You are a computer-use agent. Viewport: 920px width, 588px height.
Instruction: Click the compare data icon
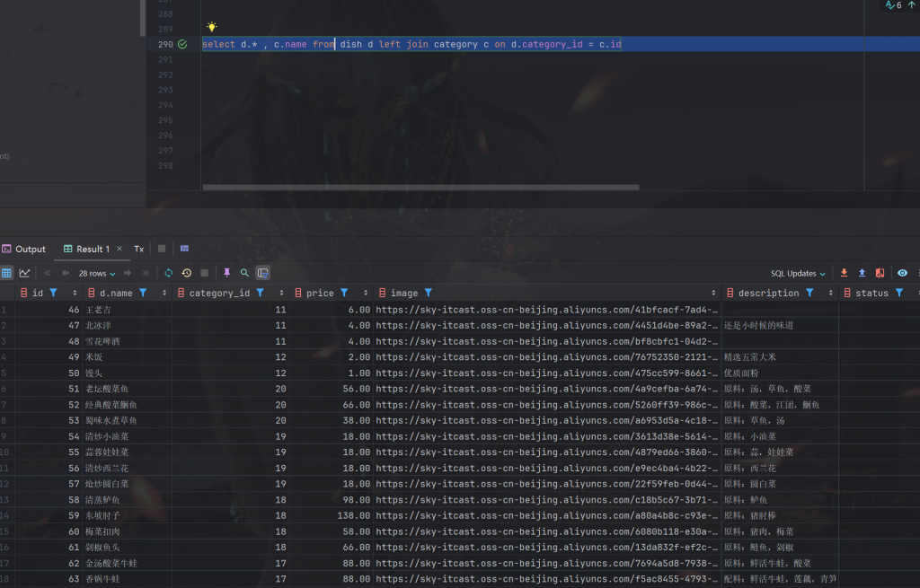880,273
